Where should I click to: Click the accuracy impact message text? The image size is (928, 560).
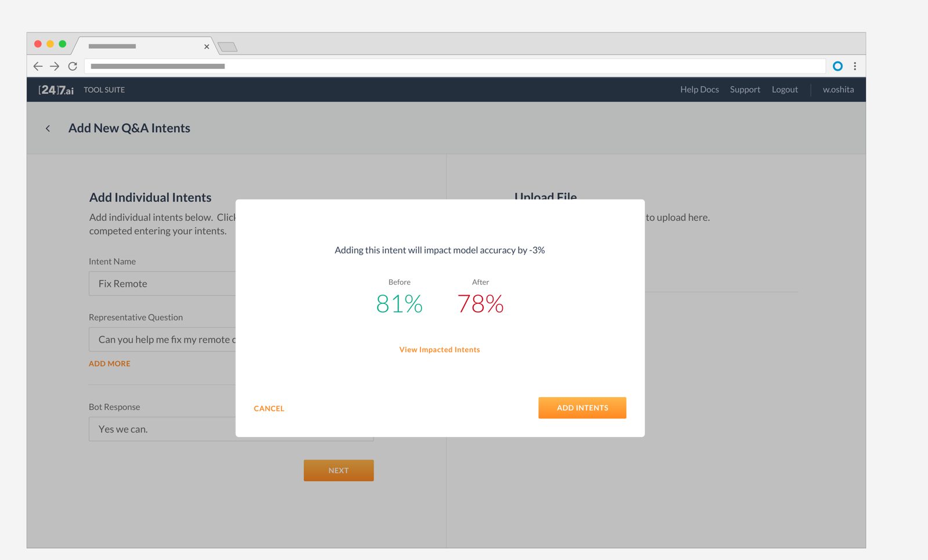(440, 250)
